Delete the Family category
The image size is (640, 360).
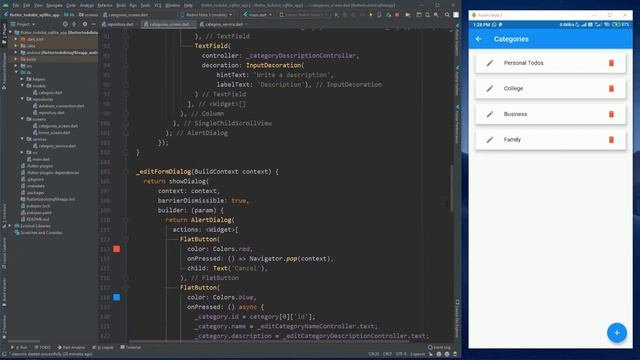tap(611, 140)
